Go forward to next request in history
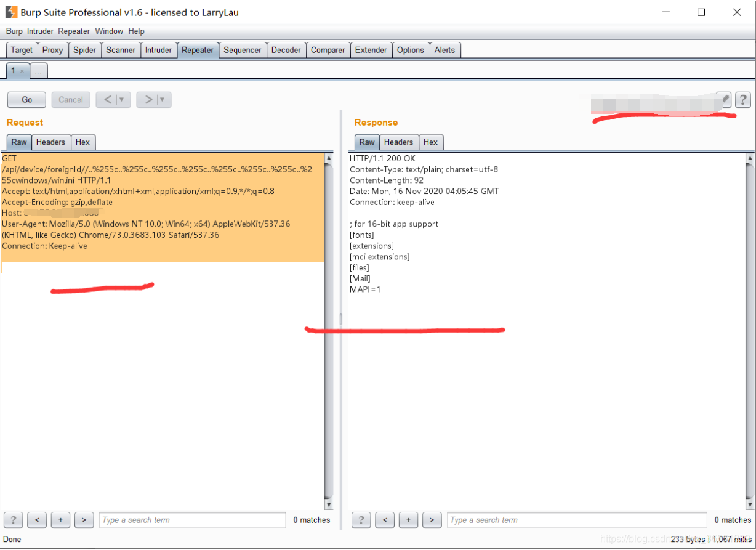The height and width of the screenshot is (550, 756). 148,100
